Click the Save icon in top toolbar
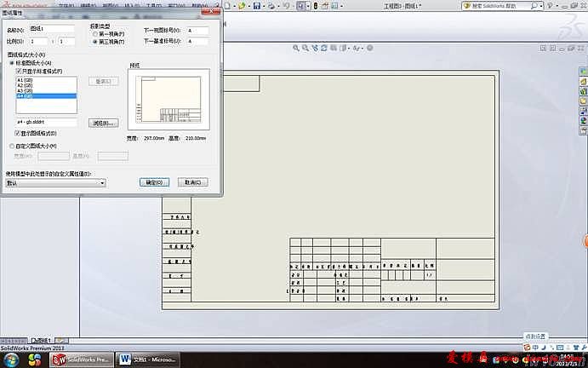Image resolution: width=588 pixels, height=368 pixels. coord(256,5)
